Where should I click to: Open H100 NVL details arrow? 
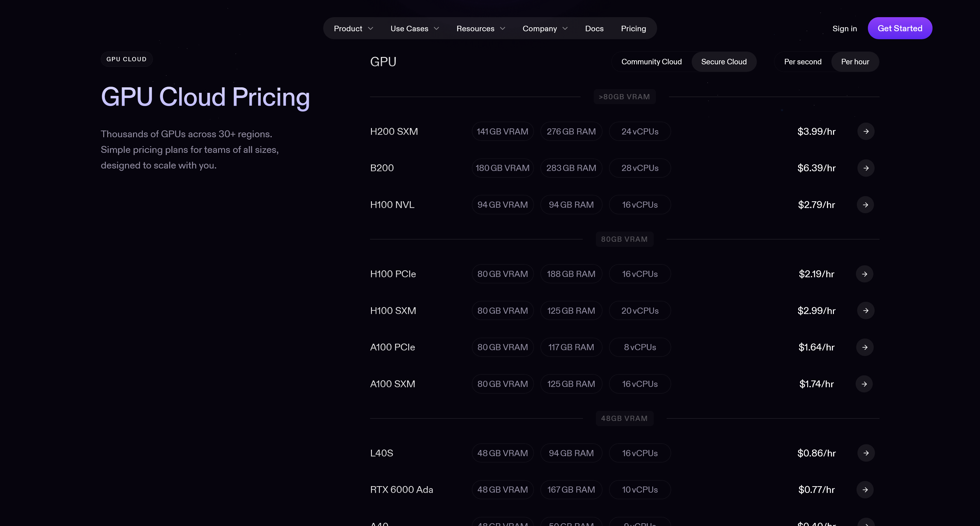click(x=865, y=205)
